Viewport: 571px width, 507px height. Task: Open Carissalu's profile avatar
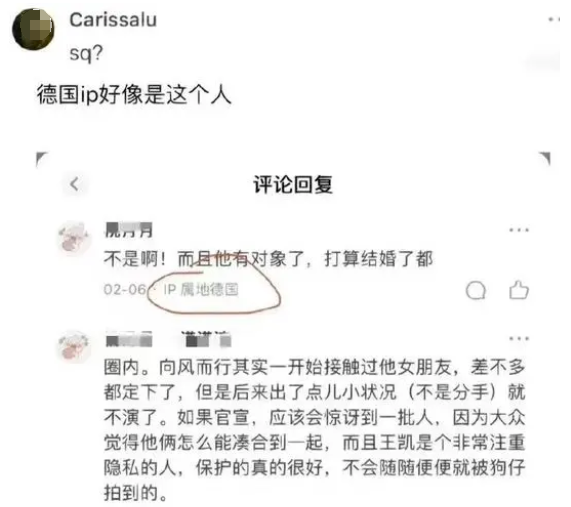point(33,29)
